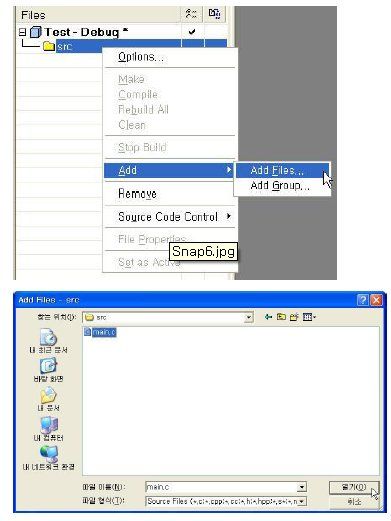This screenshot has width=391, height=521.
Task: Click the back arrow icon in Add Files dialog
Action: 268,317
